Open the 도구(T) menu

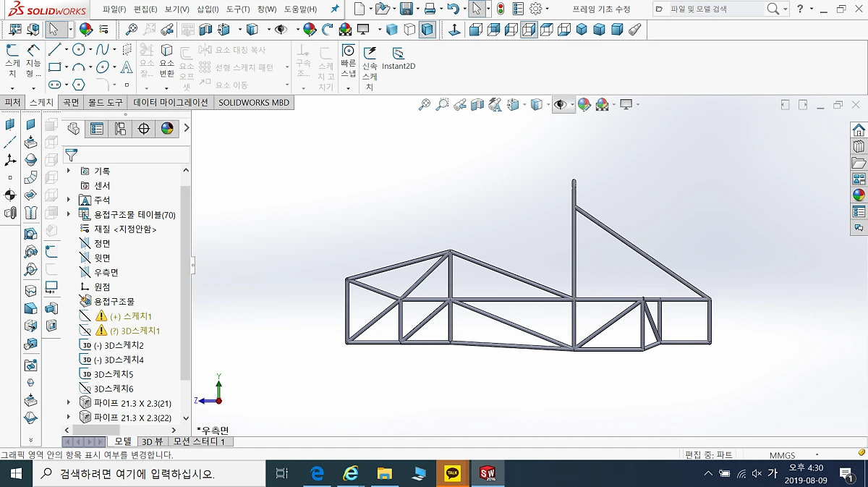pos(237,9)
